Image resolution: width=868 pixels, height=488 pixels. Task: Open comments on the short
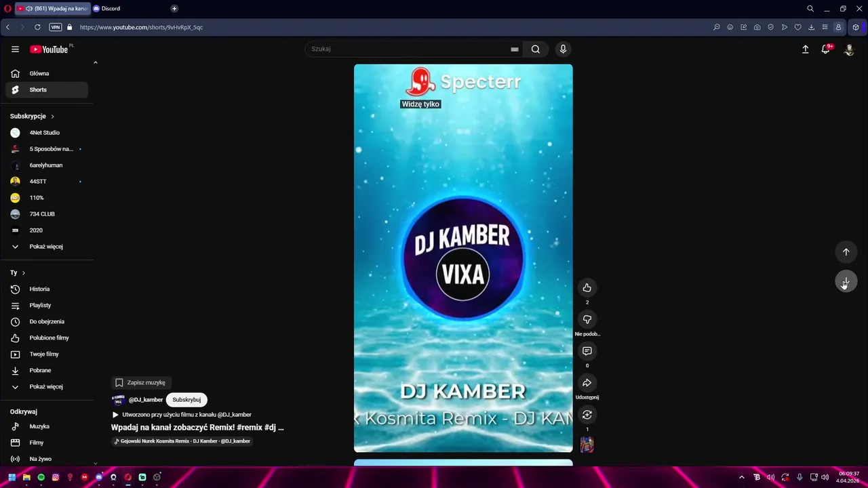(587, 351)
